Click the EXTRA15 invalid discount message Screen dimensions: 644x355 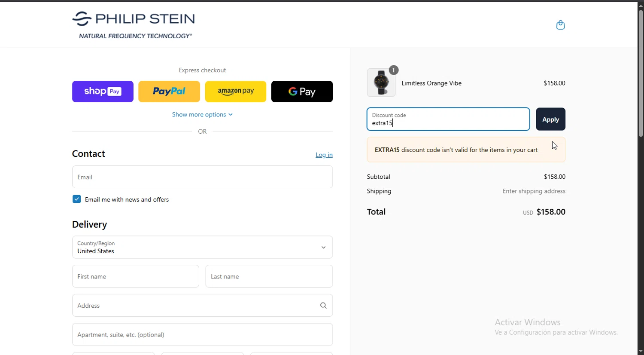(x=466, y=150)
